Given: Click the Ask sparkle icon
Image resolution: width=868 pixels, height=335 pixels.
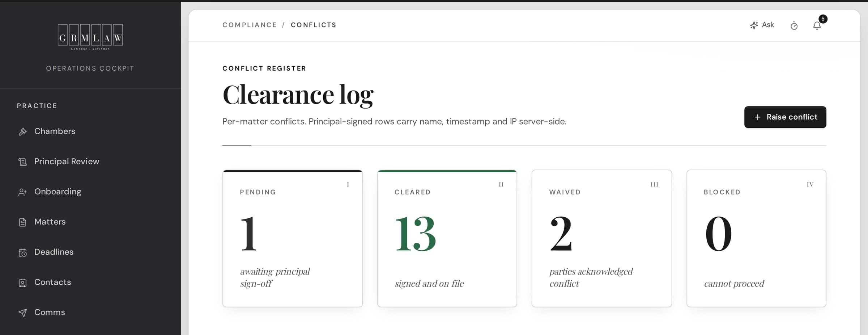Looking at the screenshot, I should click(754, 25).
